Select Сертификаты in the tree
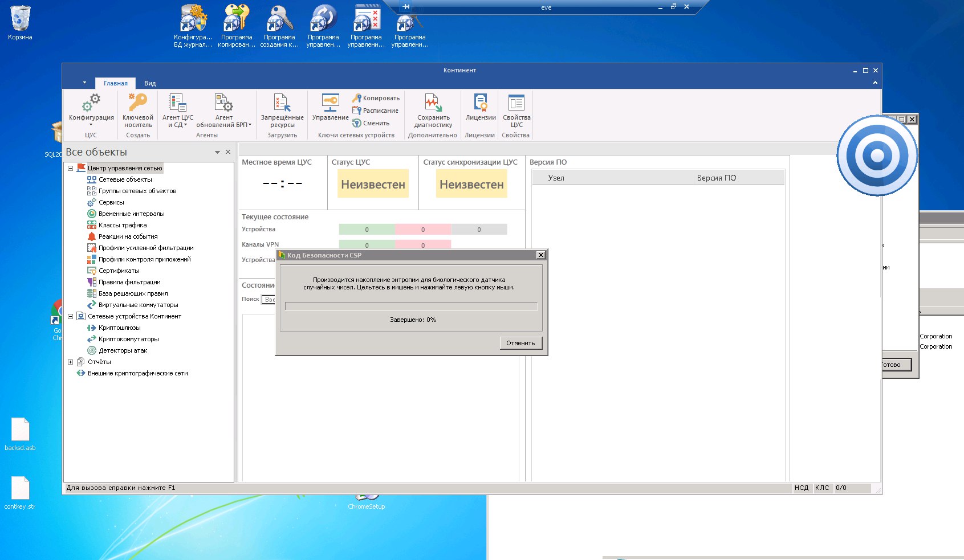The width and height of the screenshot is (964, 560). (x=119, y=271)
